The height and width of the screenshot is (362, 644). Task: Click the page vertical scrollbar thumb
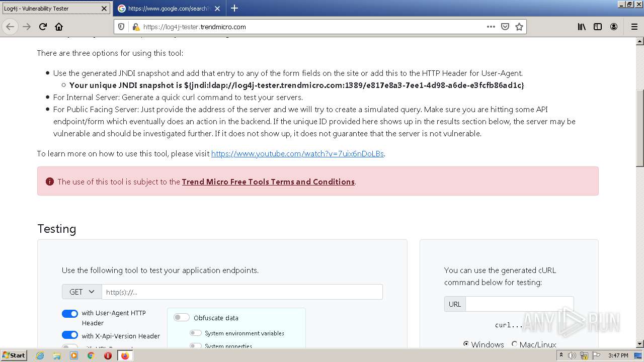(639, 128)
